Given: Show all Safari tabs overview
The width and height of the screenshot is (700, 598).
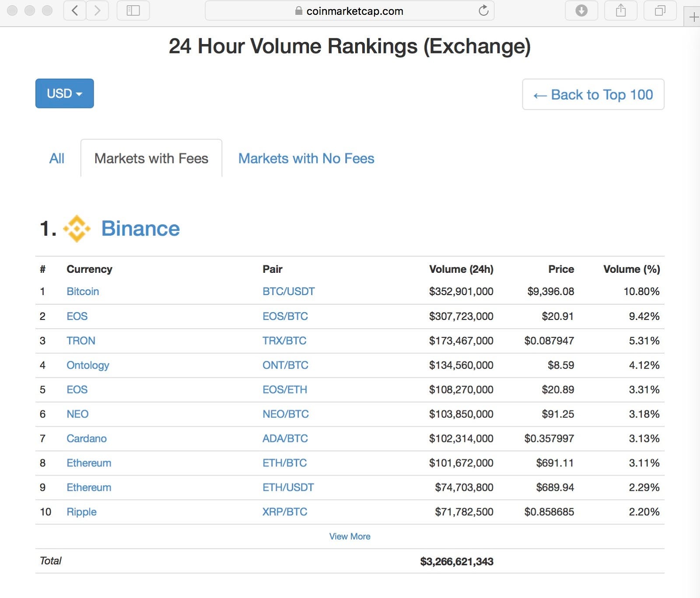Looking at the screenshot, I should coord(660,10).
